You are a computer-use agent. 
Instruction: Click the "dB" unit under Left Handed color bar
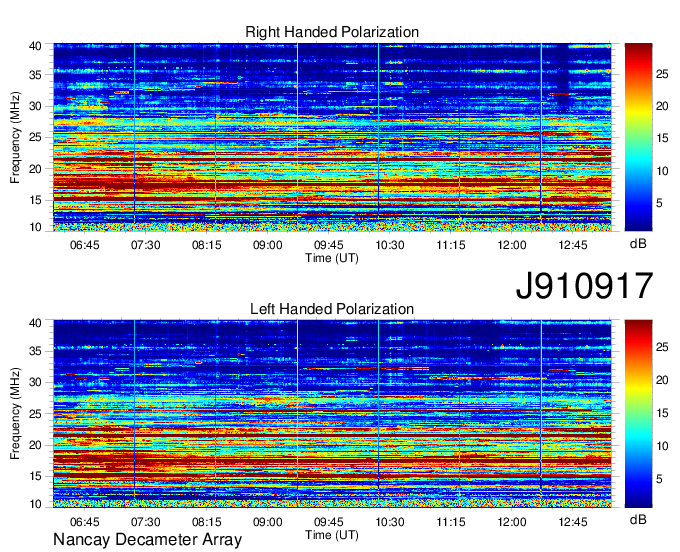click(638, 519)
